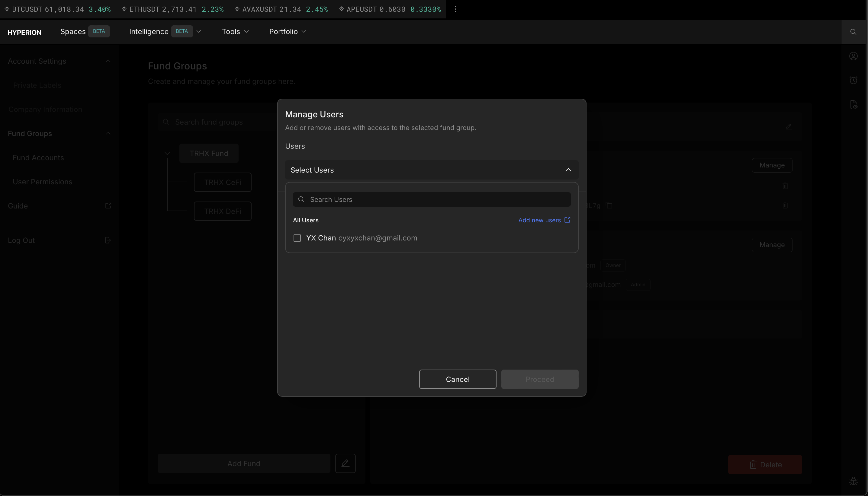Go to the Spaces tab
Screen dimensions: 868x496
73,32
